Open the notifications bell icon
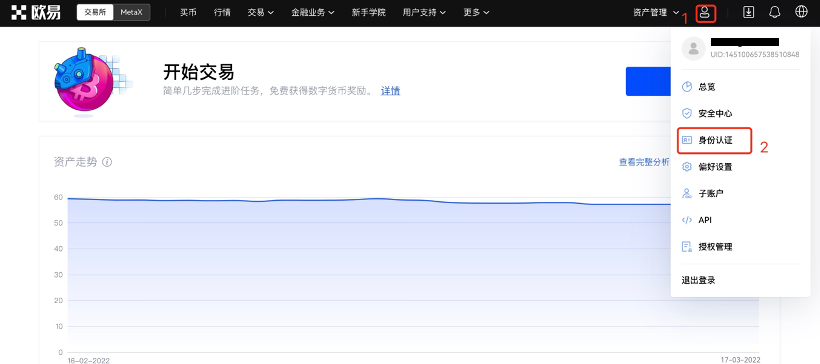The image size is (820, 364). (x=775, y=13)
